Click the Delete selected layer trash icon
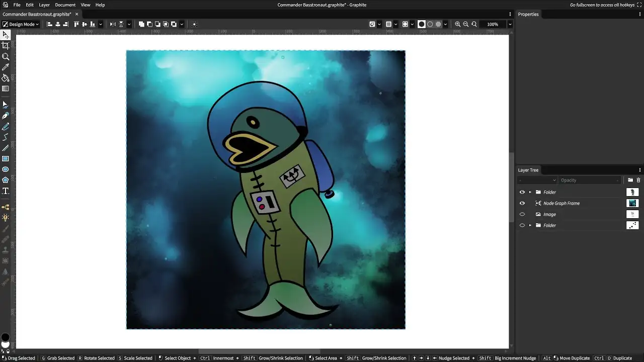 pos(638,180)
